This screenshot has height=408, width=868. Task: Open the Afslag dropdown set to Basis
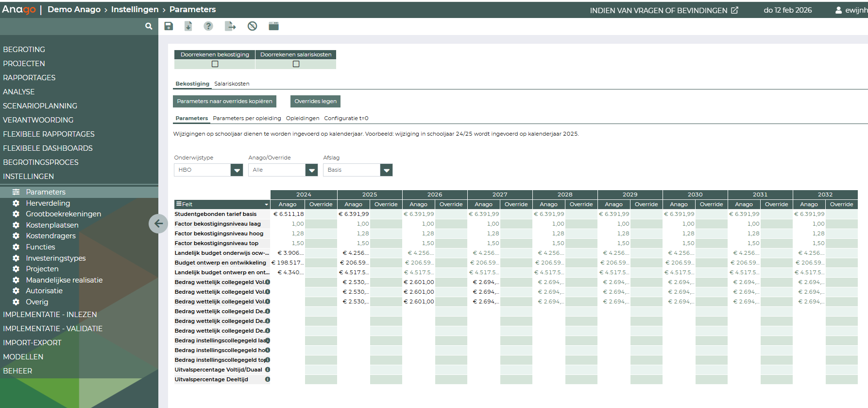386,170
